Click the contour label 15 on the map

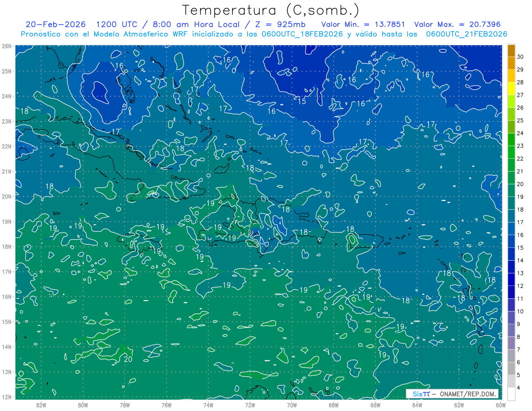(x=301, y=102)
